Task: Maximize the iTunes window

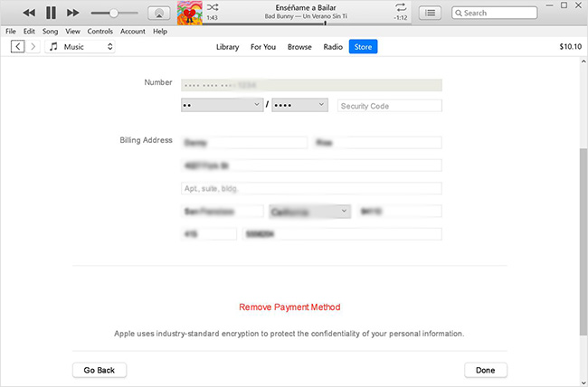Action: pos(564,5)
